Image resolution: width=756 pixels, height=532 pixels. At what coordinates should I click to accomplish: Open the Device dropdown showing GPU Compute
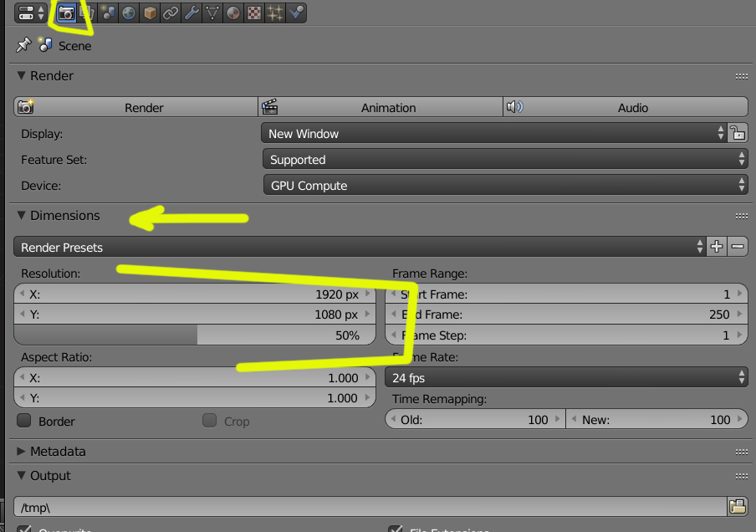[505, 185]
